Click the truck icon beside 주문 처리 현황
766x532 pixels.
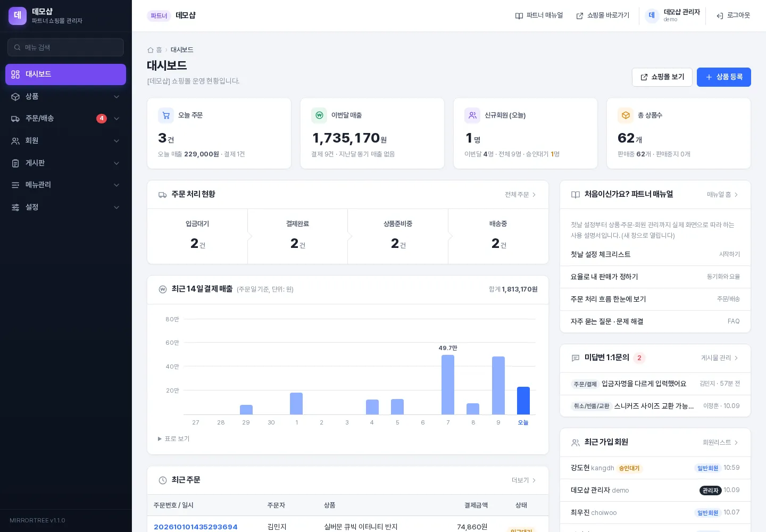163,195
